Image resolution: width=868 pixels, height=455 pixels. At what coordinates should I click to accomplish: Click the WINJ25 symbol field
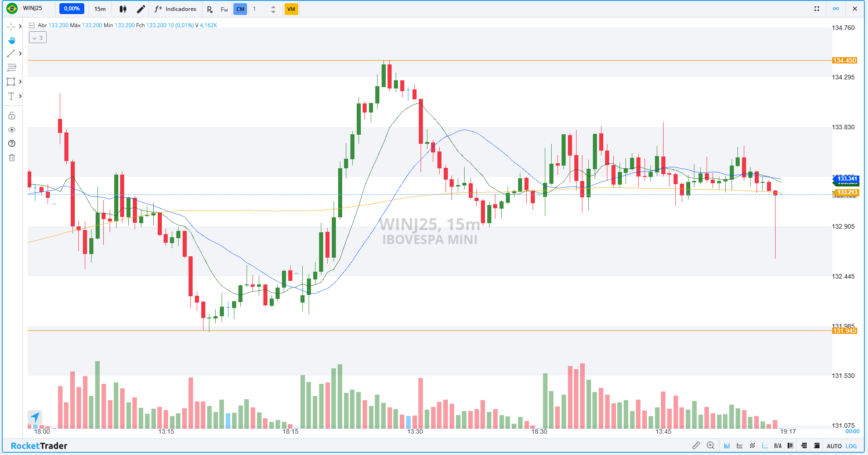33,8
